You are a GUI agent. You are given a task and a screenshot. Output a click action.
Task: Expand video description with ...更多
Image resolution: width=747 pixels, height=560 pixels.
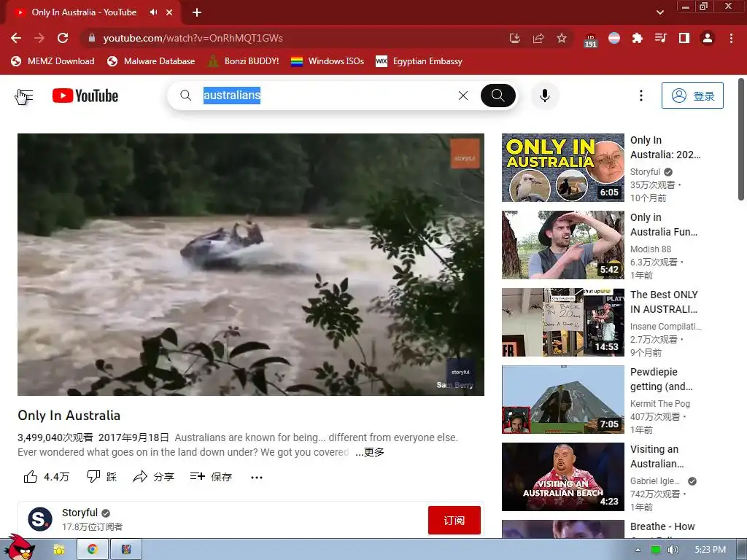370,452
